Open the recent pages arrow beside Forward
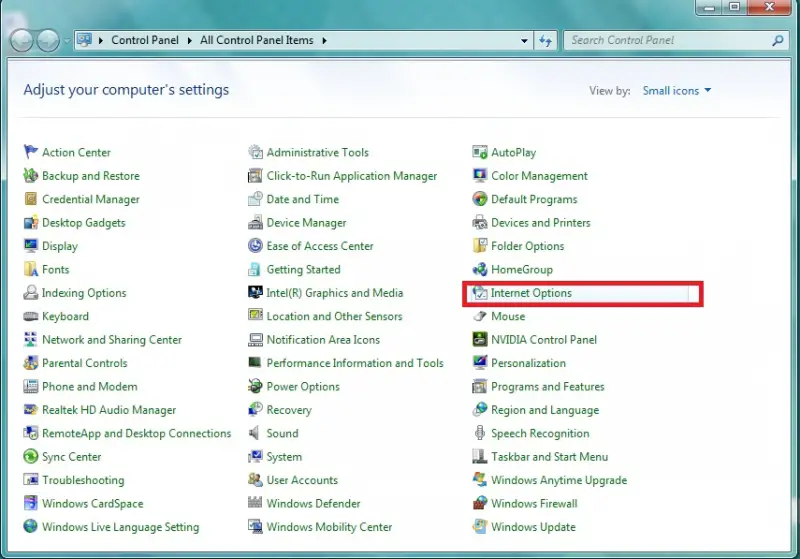The height and width of the screenshot is (559, 800). coord(66,41)
